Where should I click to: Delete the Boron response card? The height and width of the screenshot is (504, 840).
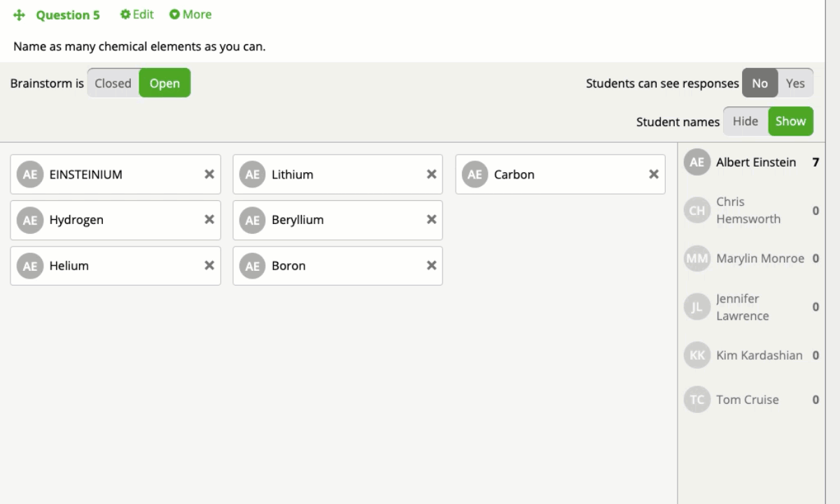pos(431,266)
